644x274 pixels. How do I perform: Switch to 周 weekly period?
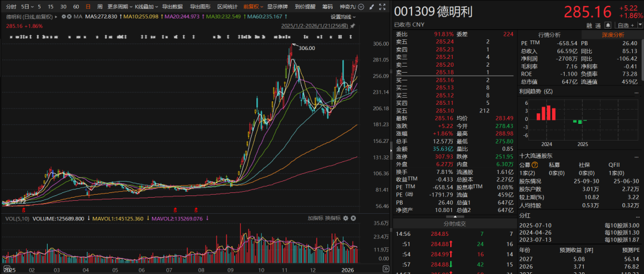tap(100, 6)
